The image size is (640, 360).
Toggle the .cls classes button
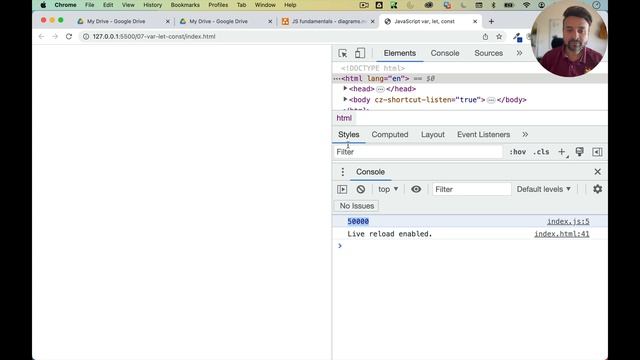(x=541, y=152)
